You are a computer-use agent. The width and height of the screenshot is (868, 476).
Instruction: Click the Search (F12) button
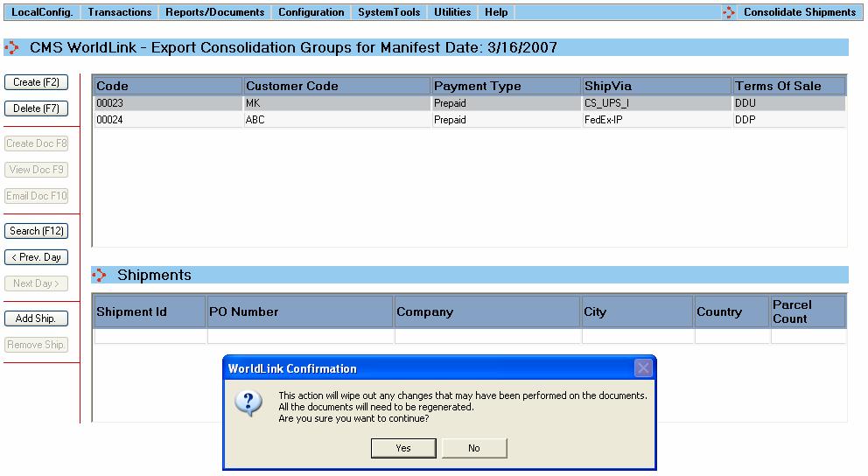click(37, 231)
